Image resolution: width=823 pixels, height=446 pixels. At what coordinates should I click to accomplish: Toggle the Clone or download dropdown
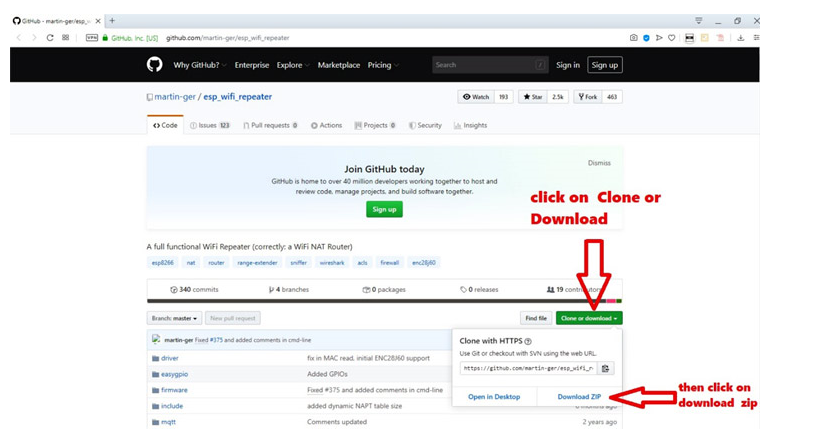pos(589,318)
